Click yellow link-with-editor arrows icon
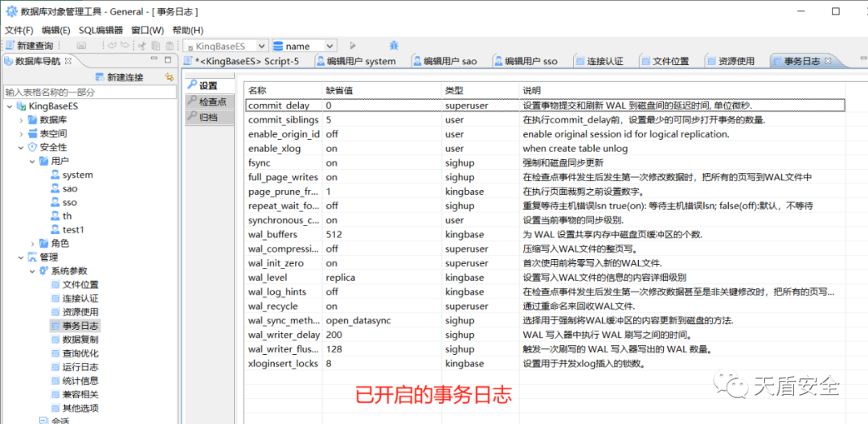The height and width of the screenshot is (424, 868). coord(168,77)
